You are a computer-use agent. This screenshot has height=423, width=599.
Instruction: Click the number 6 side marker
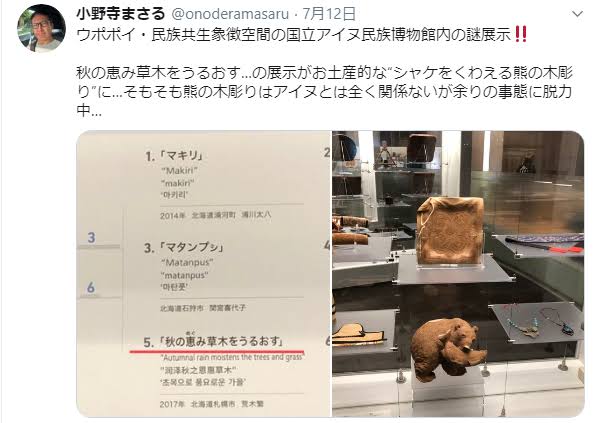tap(91, 287)
